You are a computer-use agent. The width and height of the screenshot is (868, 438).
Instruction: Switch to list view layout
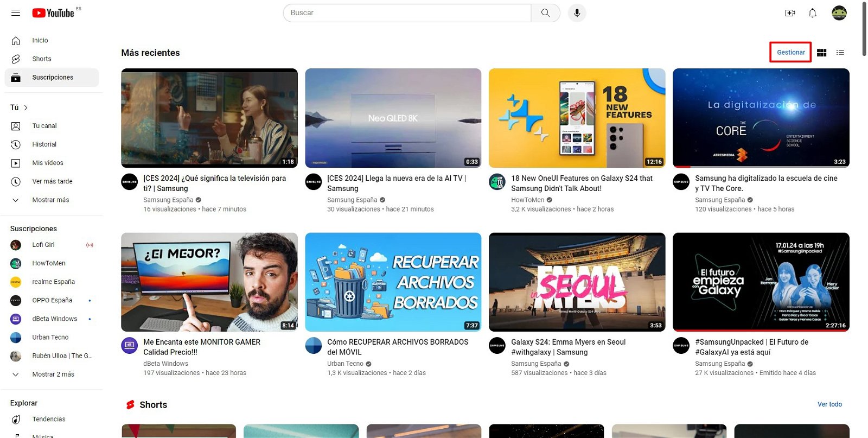pos(840,53)
